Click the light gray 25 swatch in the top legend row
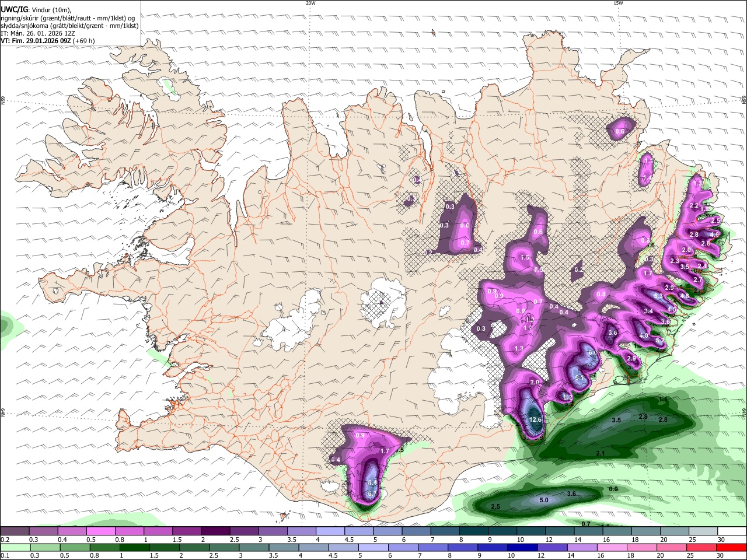 [x=703, y=531]
